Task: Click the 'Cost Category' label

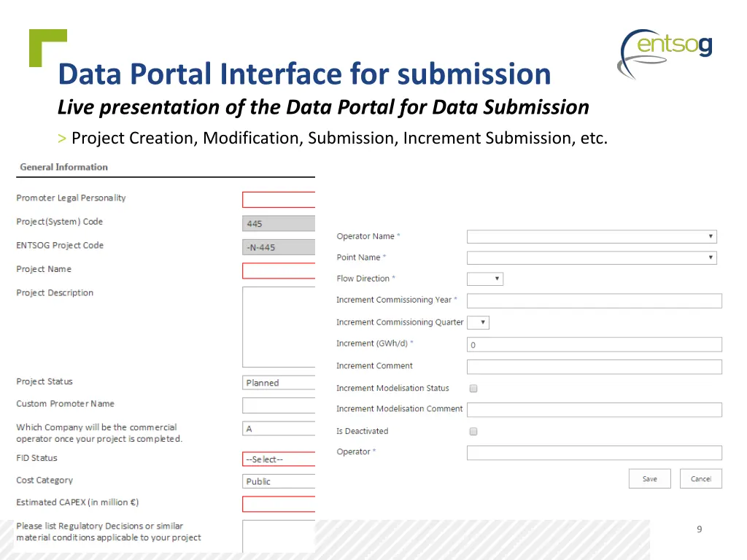Action: [44, 481]
